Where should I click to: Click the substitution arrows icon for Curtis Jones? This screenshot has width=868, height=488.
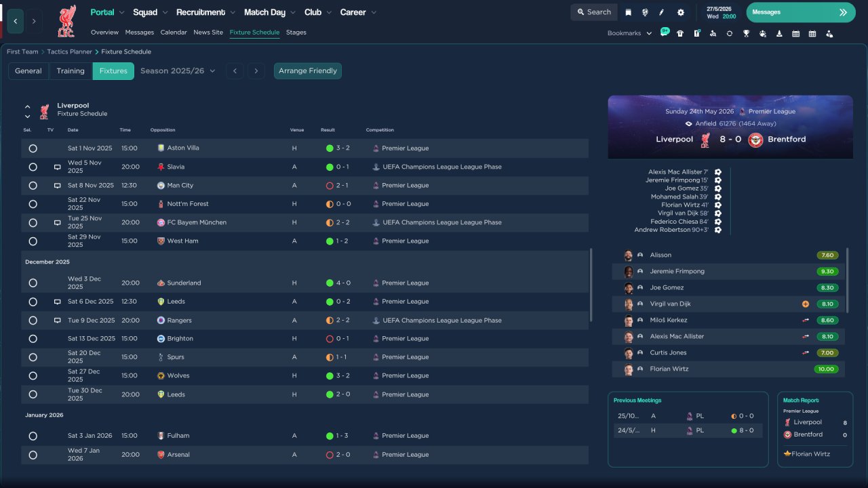(x=806, y=352)
